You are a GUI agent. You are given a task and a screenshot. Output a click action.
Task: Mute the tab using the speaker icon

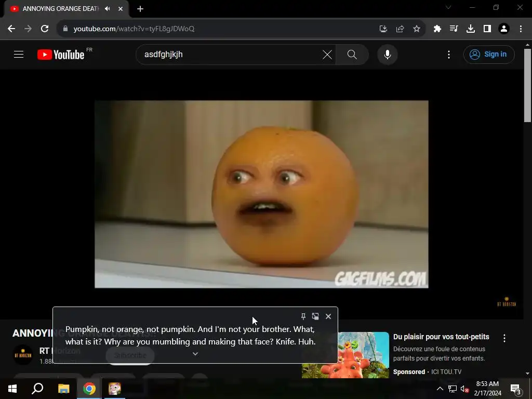click(x=108, y=9)
